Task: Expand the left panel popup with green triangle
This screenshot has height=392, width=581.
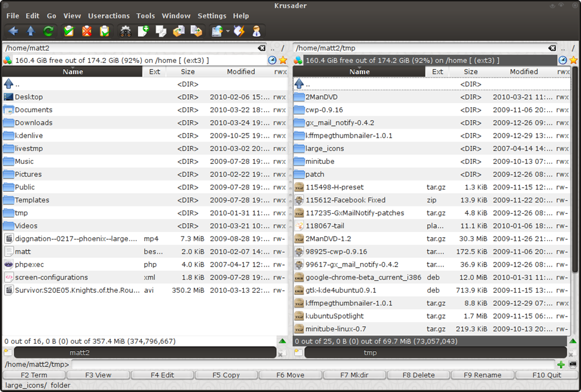Action: (x=283, y=342)
